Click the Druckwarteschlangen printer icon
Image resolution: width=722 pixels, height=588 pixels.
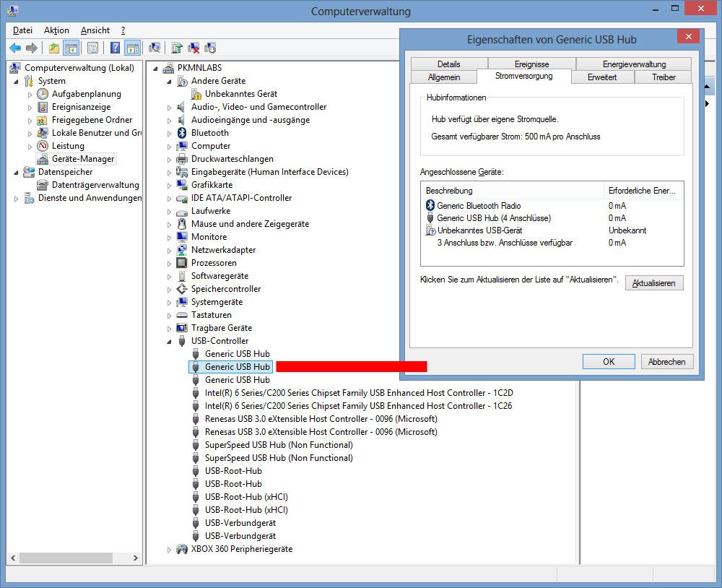tap(183, 159)
